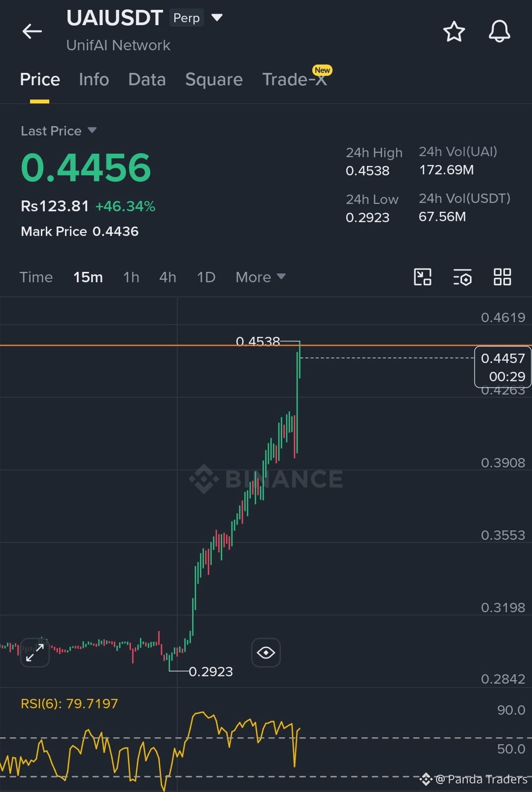The width and height of the screenshot is (532, 792).
Task: Open the Data tab
Action: point(147,80)
